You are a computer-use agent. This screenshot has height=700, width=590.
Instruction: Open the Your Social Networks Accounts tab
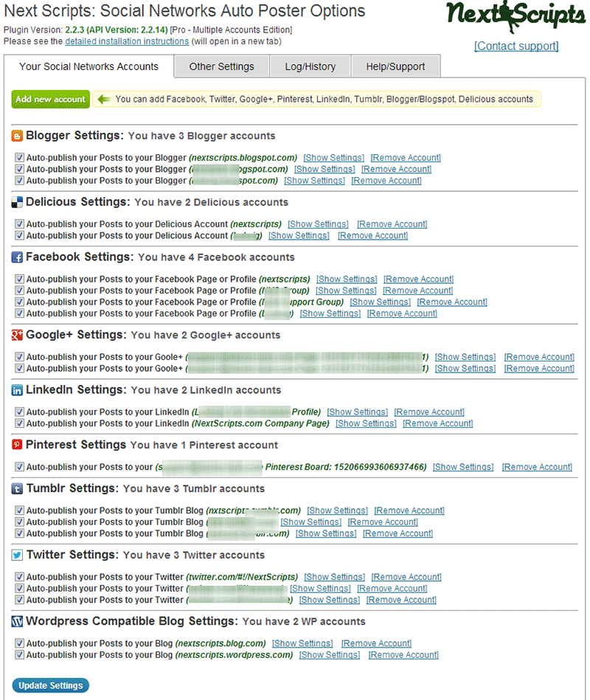tap(88, 66)
